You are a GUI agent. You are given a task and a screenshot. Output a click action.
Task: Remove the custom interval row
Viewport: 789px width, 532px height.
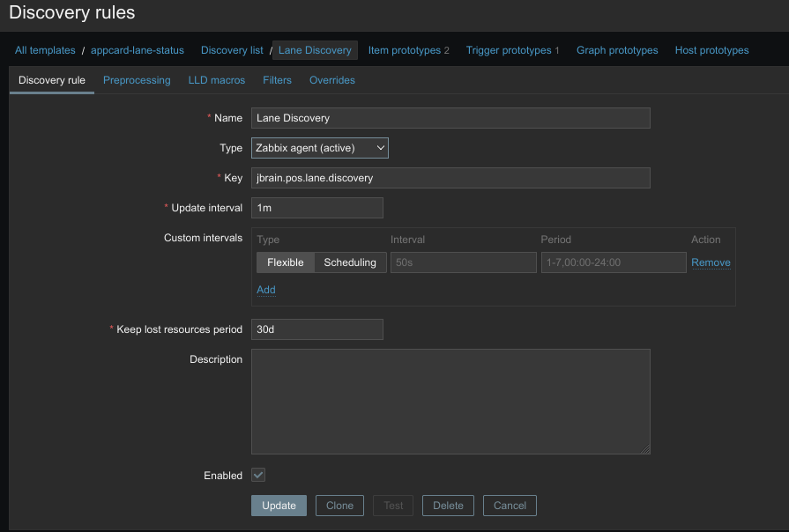tap(710, 262)
